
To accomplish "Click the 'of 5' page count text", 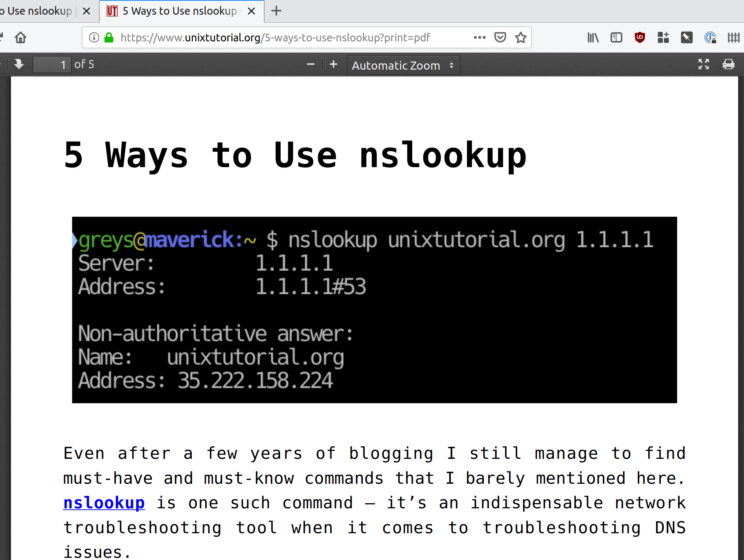I will coord(84,65).
